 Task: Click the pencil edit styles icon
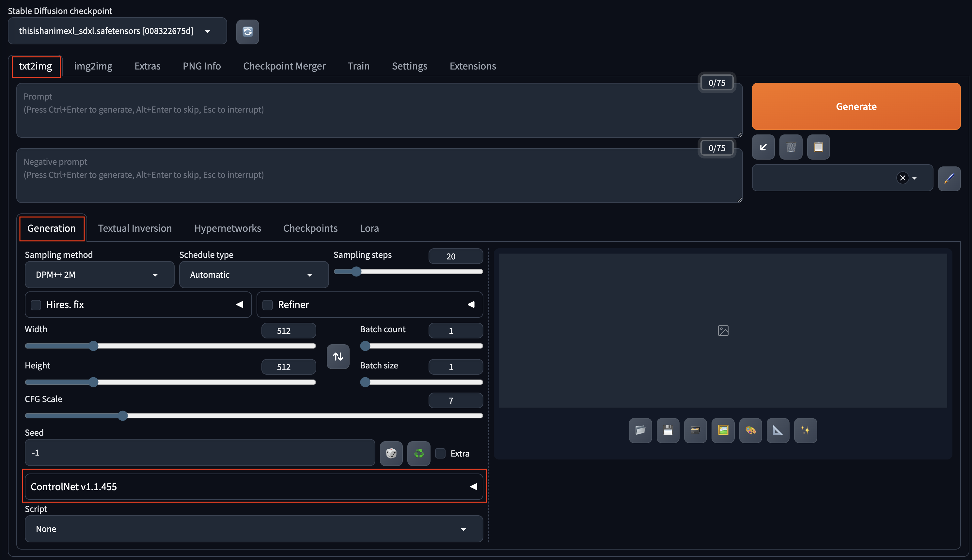[x=949, y=179]
